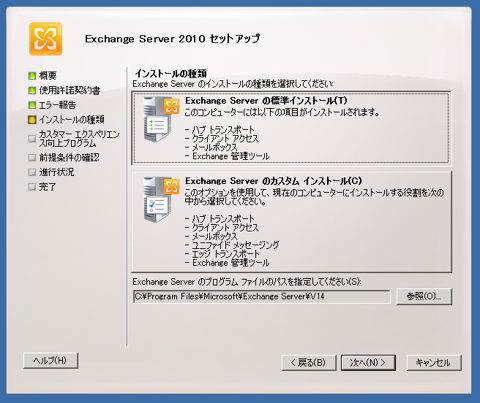480x403 pixels.
Task: Click the program files path input field
Action: 261,296
